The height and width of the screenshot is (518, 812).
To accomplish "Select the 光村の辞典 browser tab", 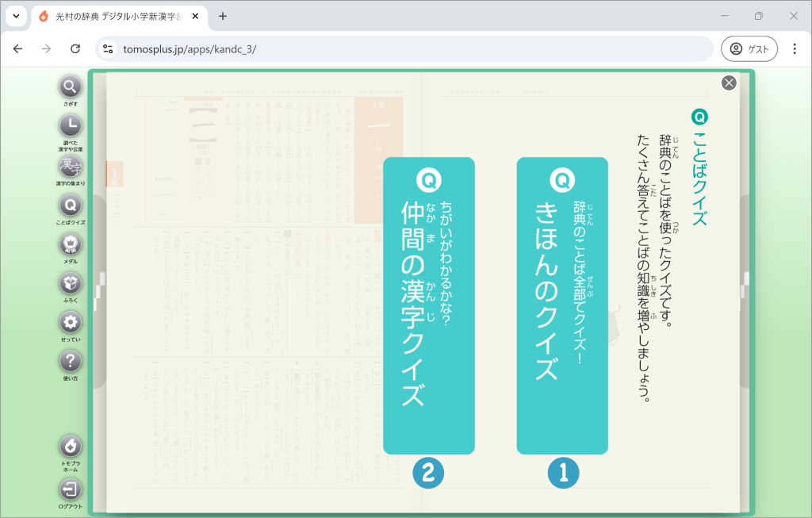I will click(x=119, y=17).
